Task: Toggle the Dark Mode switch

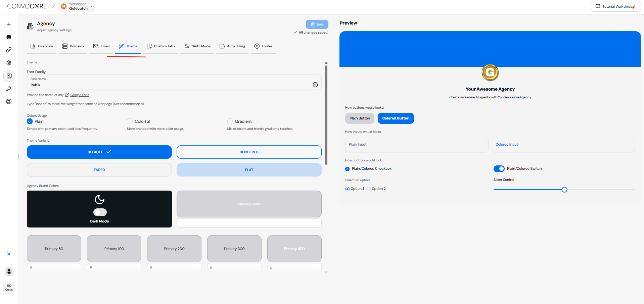Action: [x=99, y=212]
